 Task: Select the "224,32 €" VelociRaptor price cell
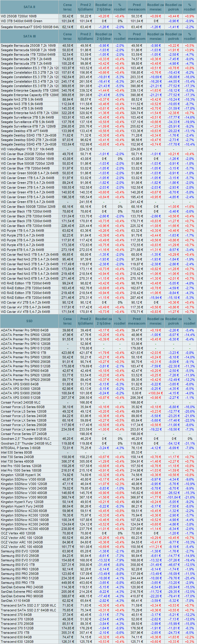[86, 149]
